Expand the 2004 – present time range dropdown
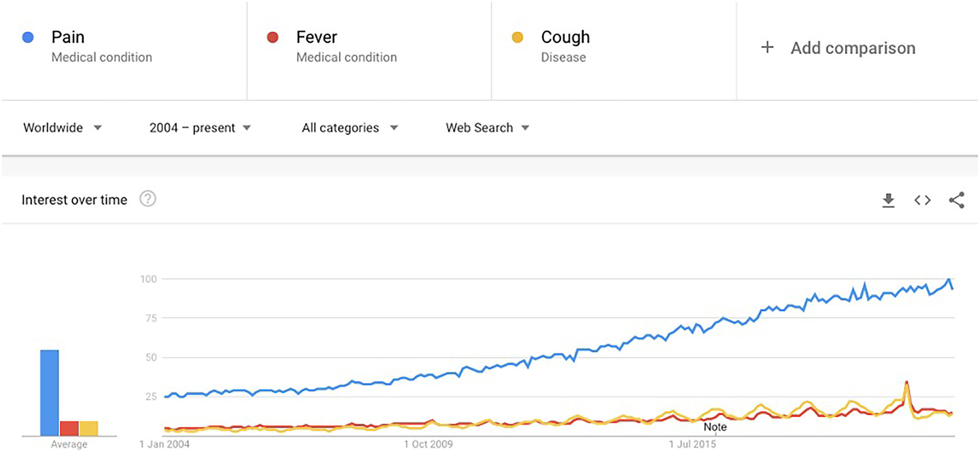Image resolution: width=980 pixels, height=459 pixels. [200, 128]
